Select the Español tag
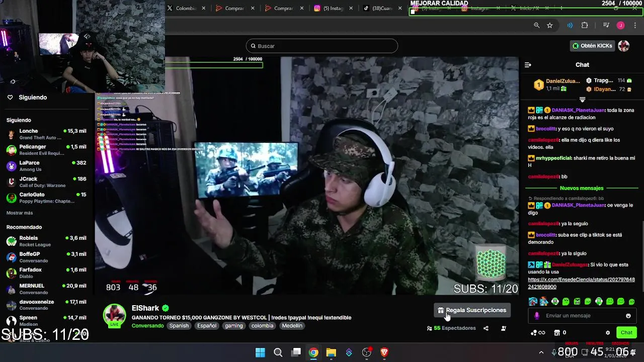 207,326
